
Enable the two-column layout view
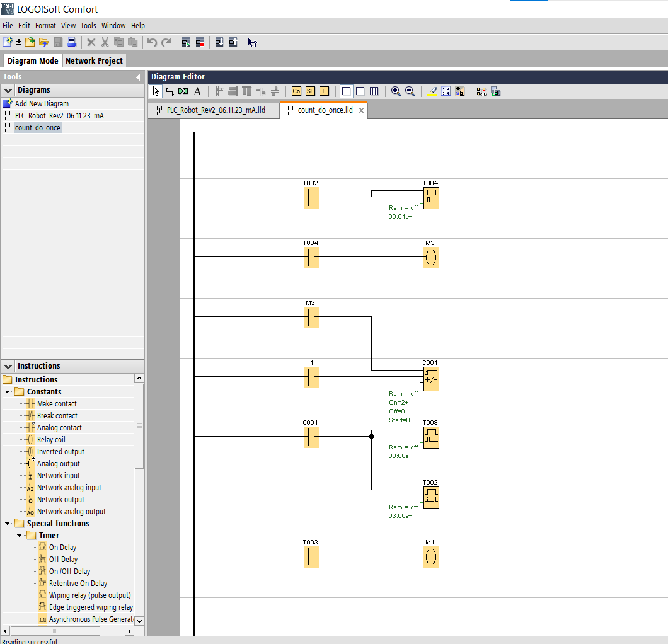coord(360,91)
